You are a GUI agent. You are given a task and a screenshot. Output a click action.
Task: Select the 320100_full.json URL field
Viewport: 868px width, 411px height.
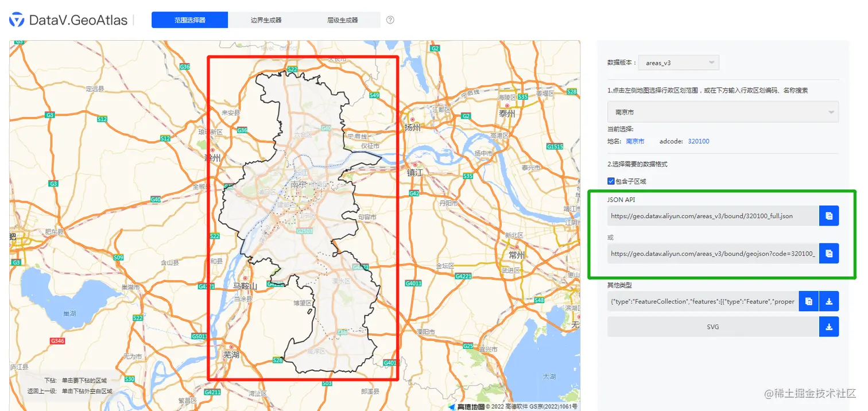click(x=713, y=216)
